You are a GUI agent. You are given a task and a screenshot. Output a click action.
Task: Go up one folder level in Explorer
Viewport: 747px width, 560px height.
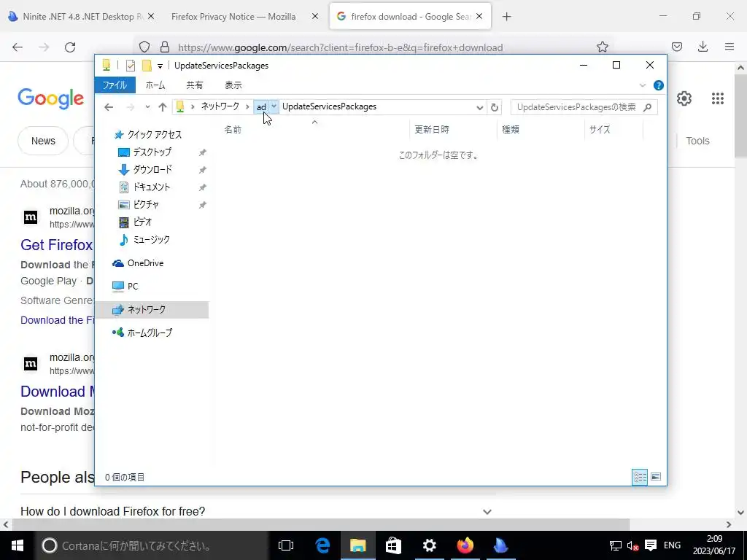click(163, 107)
